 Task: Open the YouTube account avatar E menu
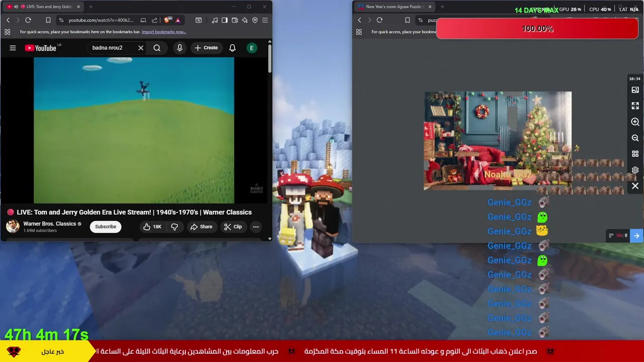pos(252,48)
